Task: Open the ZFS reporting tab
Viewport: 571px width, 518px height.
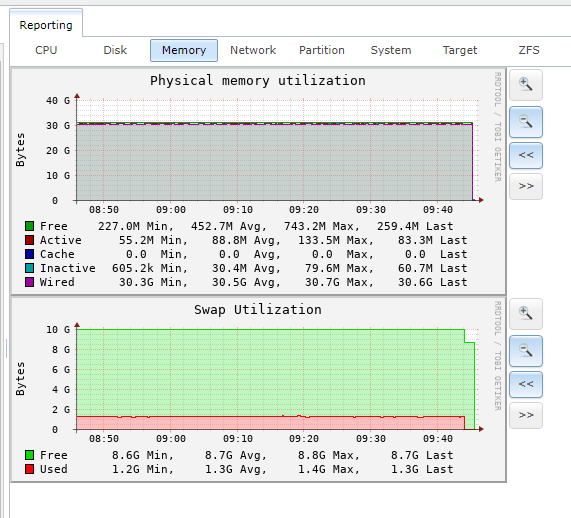Action: pyautogui.click(x=529, y=50)
